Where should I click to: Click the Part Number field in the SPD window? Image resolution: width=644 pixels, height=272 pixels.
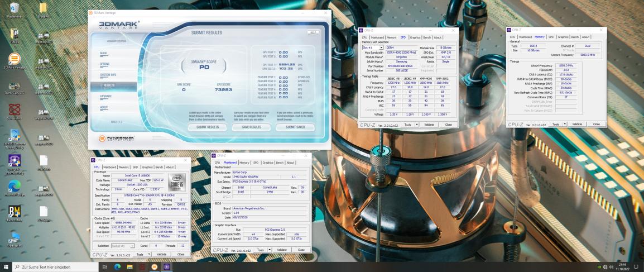pyautogui.click(x=402, y=66)
